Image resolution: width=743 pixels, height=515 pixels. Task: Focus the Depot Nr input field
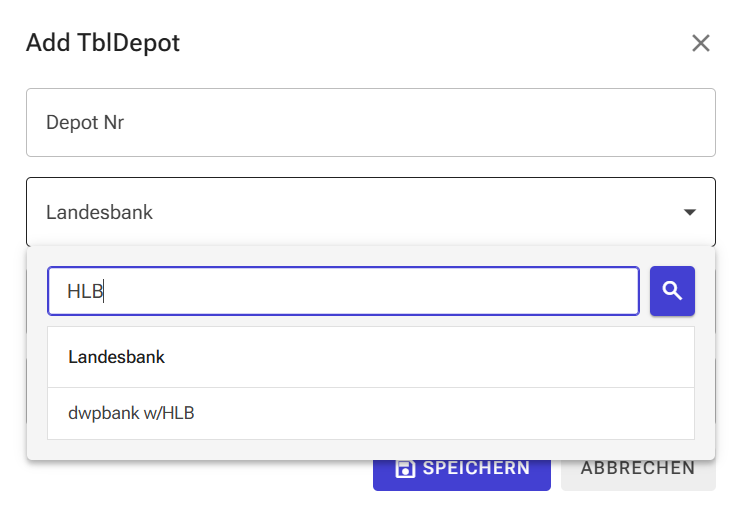pos(370,123)
